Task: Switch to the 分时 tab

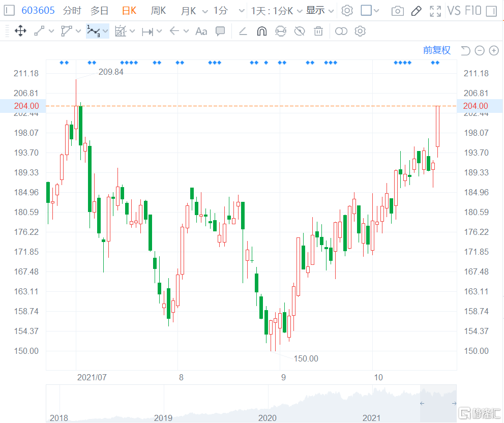Action: pos(72,11)
